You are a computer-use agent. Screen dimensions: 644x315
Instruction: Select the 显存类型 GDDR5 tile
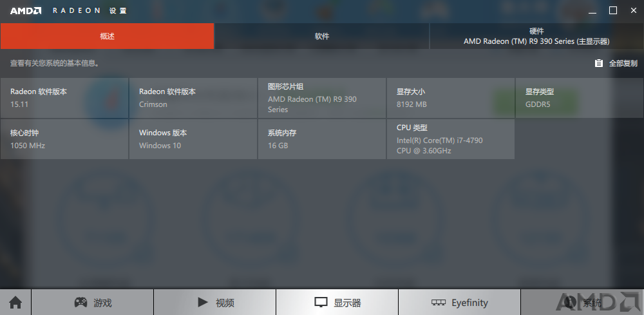point(580,98)
